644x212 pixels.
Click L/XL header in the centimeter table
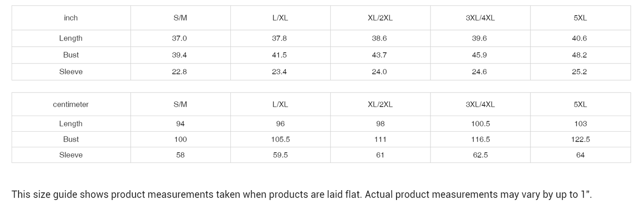pyautogui.click(x=280, y=104)
